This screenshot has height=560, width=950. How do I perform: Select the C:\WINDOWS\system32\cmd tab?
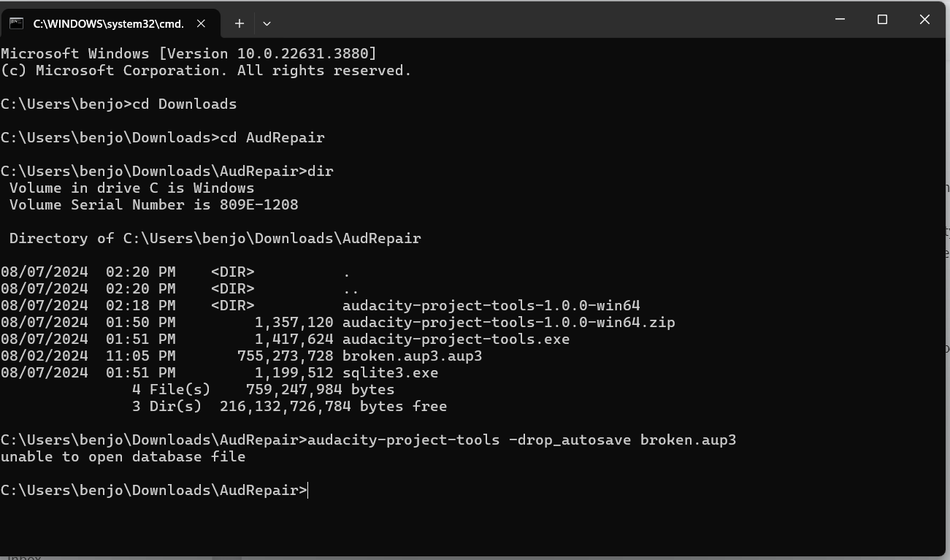pyautogui.click(x=108, y=23)
